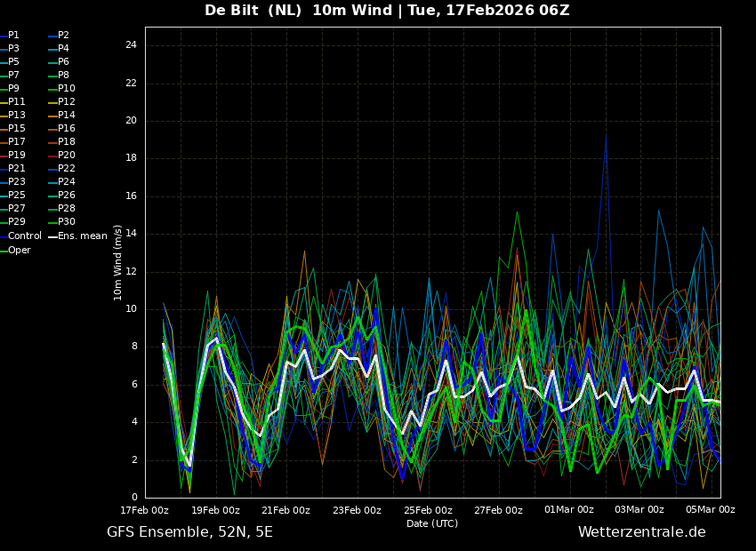Image resolution: width=756 pixels, height=551 pixels.
Task: Click the Wetterzentrale.de watermark text
Action: [641, 532]
